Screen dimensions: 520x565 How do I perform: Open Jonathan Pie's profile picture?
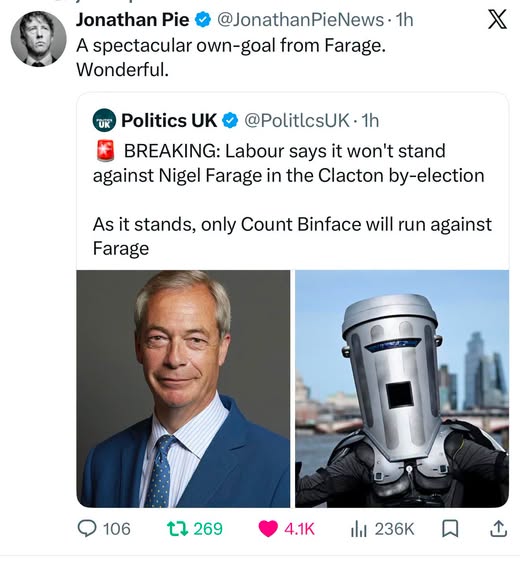38,39
